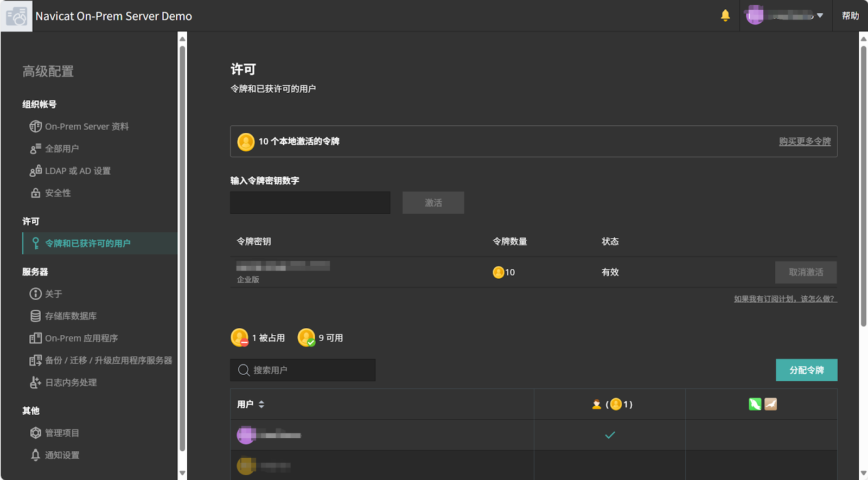Open the 关于 page

tap(53, 294)
